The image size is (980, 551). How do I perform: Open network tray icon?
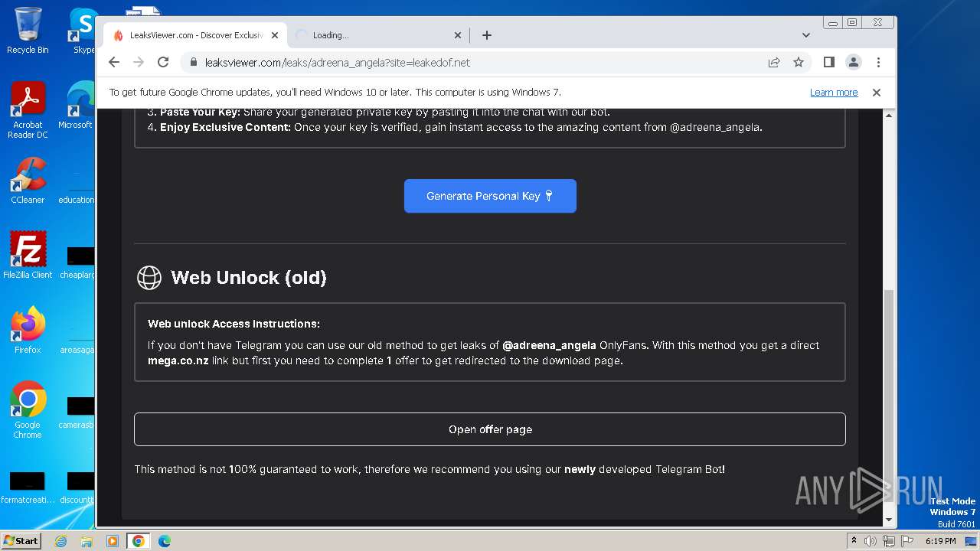pyautogui.click(x=888, y=541)
